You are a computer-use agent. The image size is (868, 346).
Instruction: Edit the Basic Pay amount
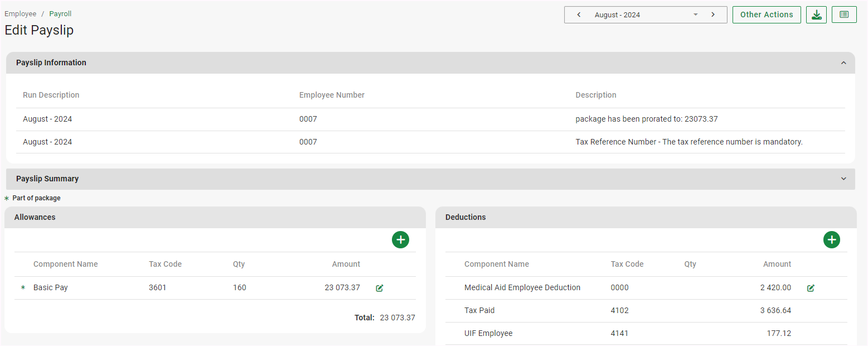click(380, 288)
